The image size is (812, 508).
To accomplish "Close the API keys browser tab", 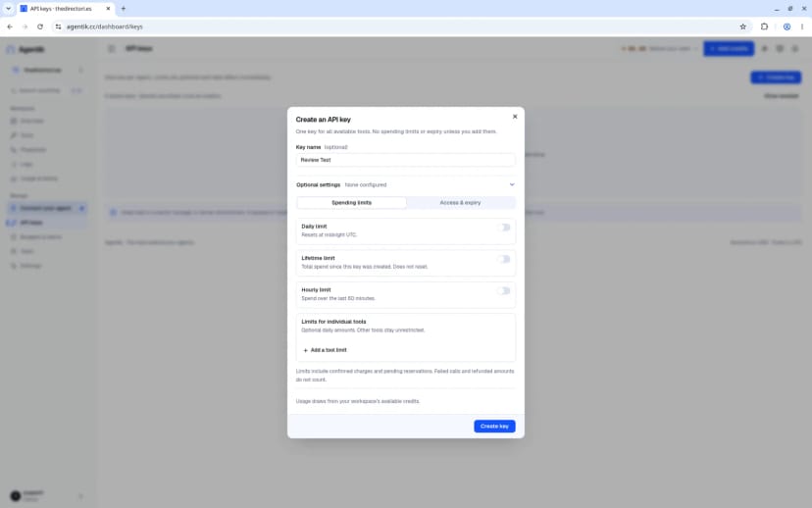I will point(108,9).
